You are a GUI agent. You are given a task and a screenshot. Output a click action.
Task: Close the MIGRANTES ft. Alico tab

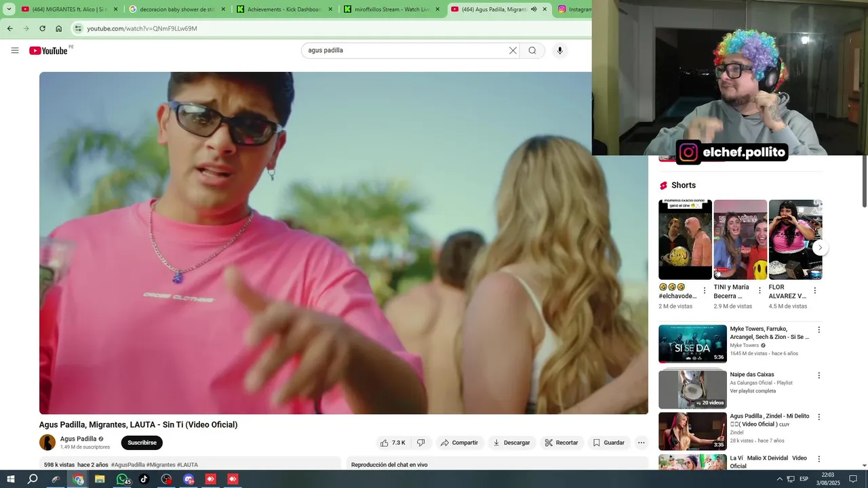point(115,9)
